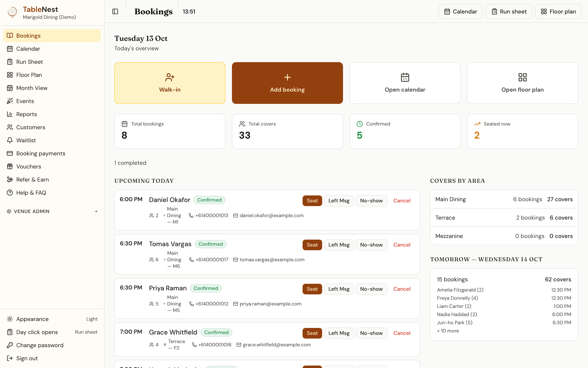The width and height of the screenshot is (588, 368).
Task: Open the Calendar menu item in sidebar
Action: click(x=52, y=49)
